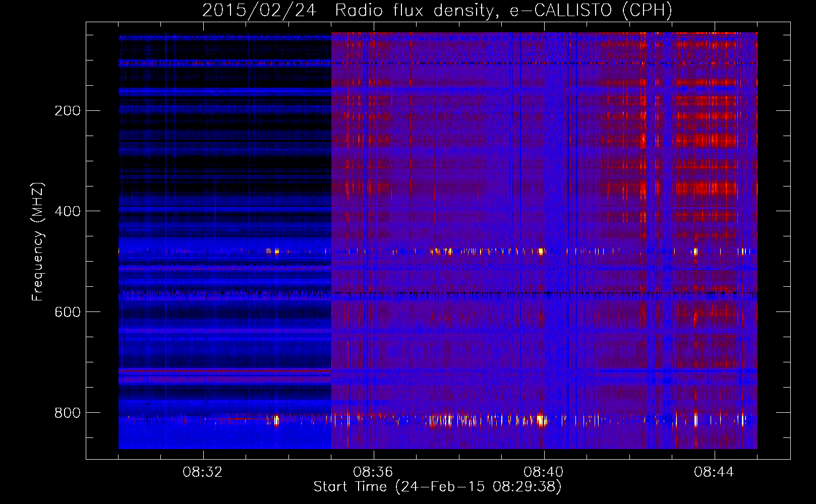Click the "800" frequency tick label
This screenshot has height=504, width=816.
(x=67, y=413)
